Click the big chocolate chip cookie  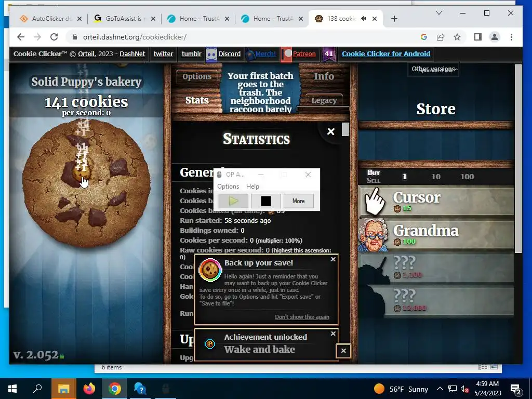click(87, 183)
